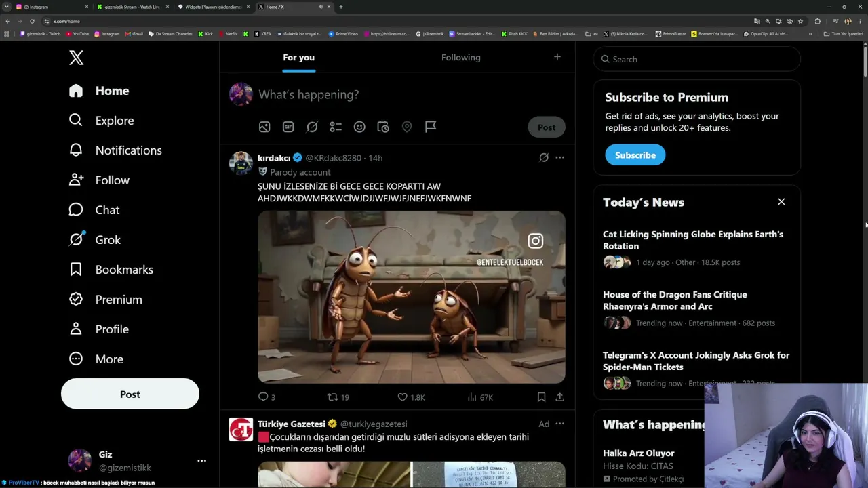Open the Premium page from sidebar
868x488 pixels.
pyautogui.click(x=106, y=300)
